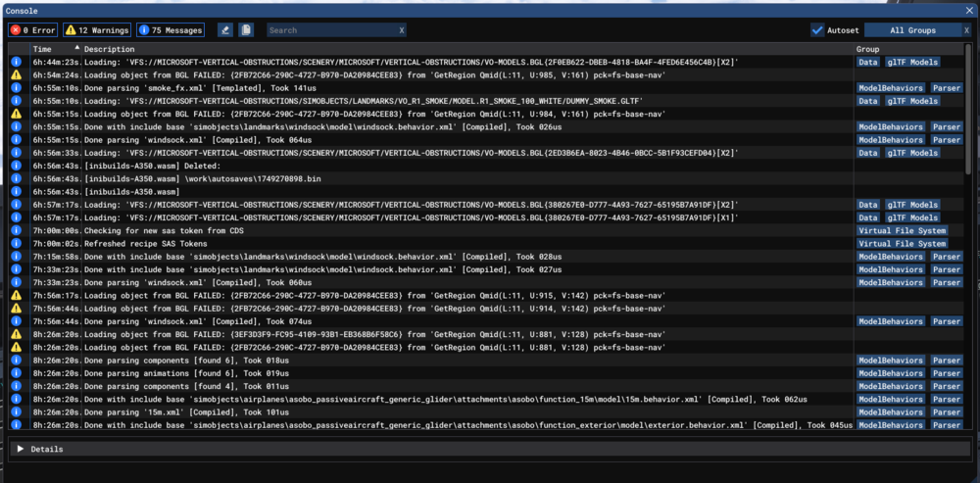Toggle the 75 Messages filter
Image resolution: width=980 pixels, height=483 pixels.
coord(171,30)
